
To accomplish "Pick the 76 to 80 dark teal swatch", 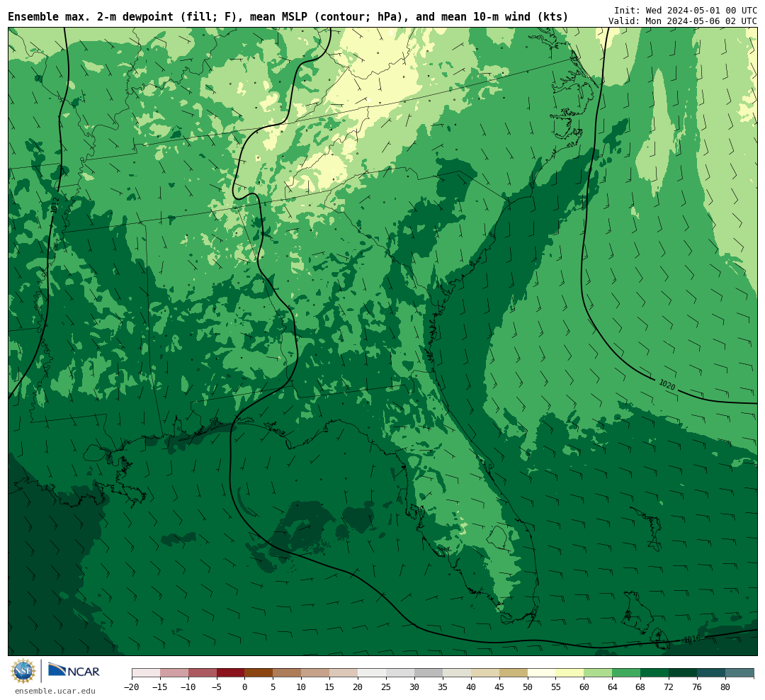I will [712, 673].
